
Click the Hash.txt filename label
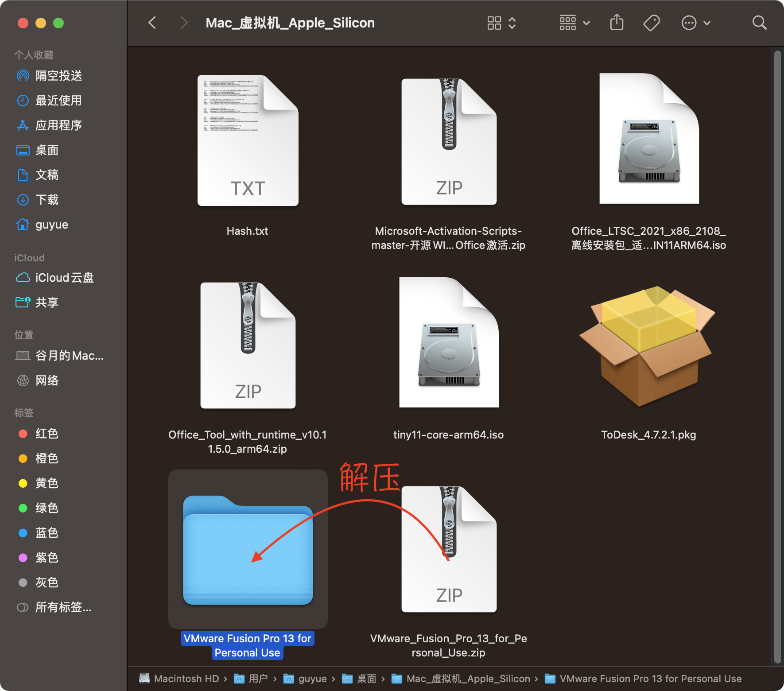(248, 231)
